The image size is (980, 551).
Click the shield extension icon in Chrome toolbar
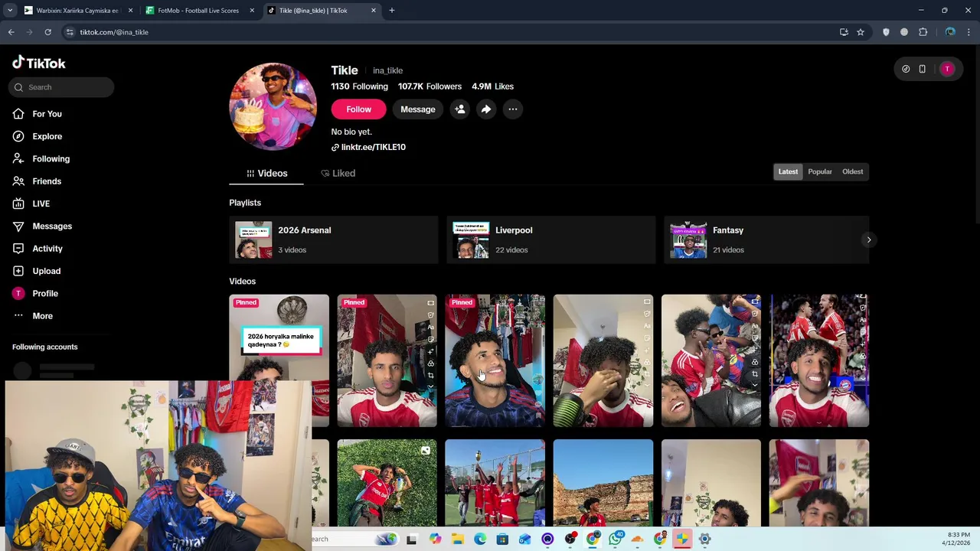tap(886, 32)
